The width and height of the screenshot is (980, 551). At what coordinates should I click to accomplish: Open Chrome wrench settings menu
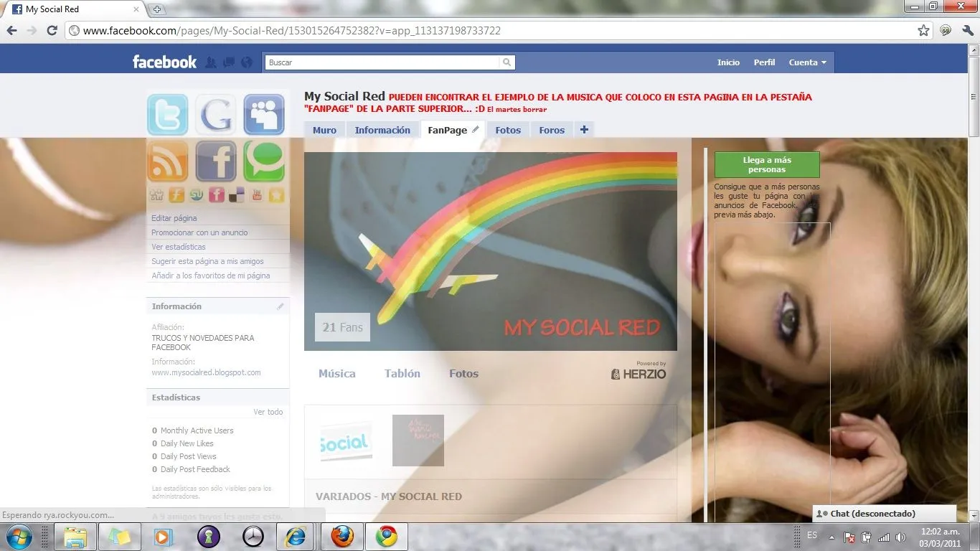point(967,31)
